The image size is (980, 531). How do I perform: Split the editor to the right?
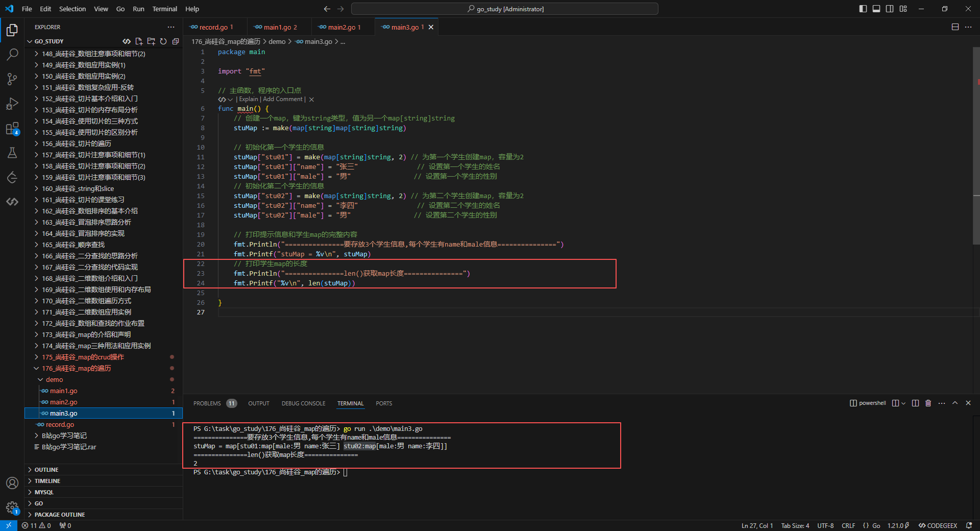955,27
